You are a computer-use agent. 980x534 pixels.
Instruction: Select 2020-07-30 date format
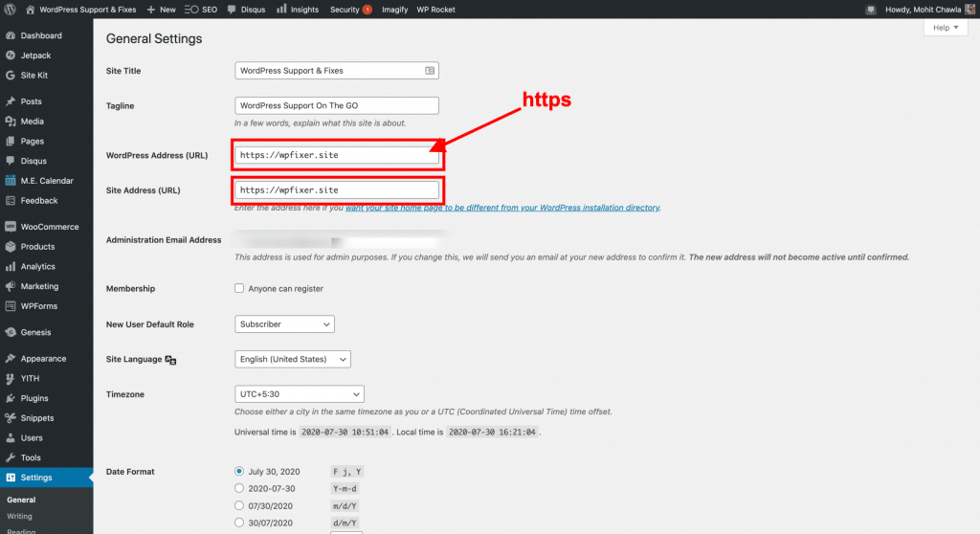[239, 488]
